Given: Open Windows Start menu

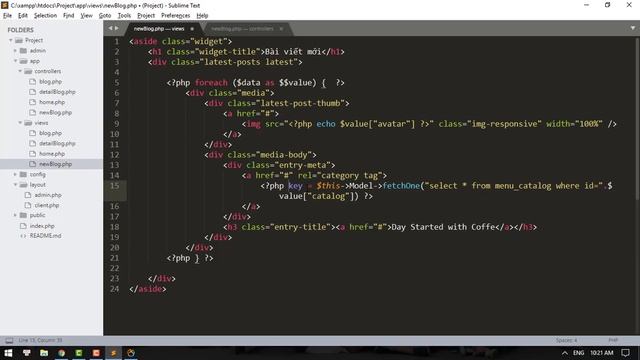Looking at the screenshot, I should coord(9,353).
